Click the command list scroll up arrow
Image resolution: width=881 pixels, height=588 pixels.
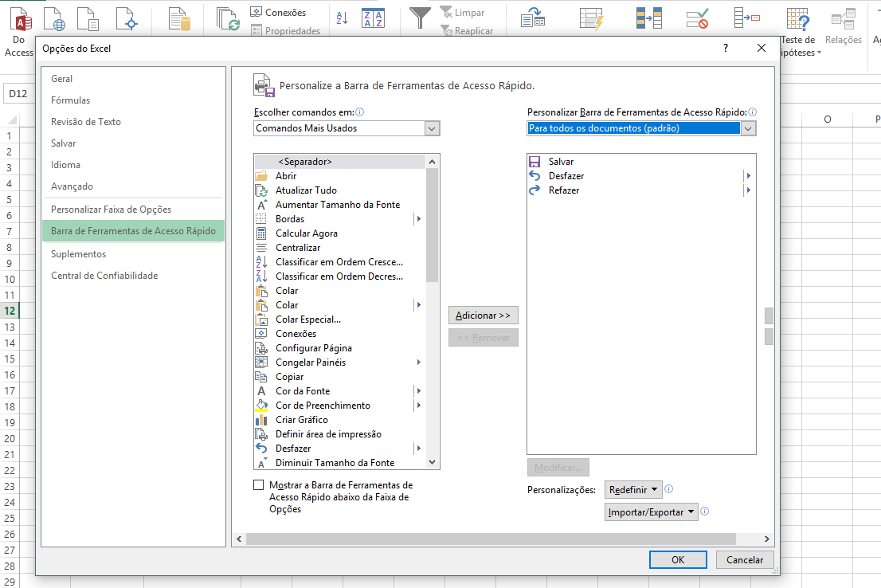(432, 161)
